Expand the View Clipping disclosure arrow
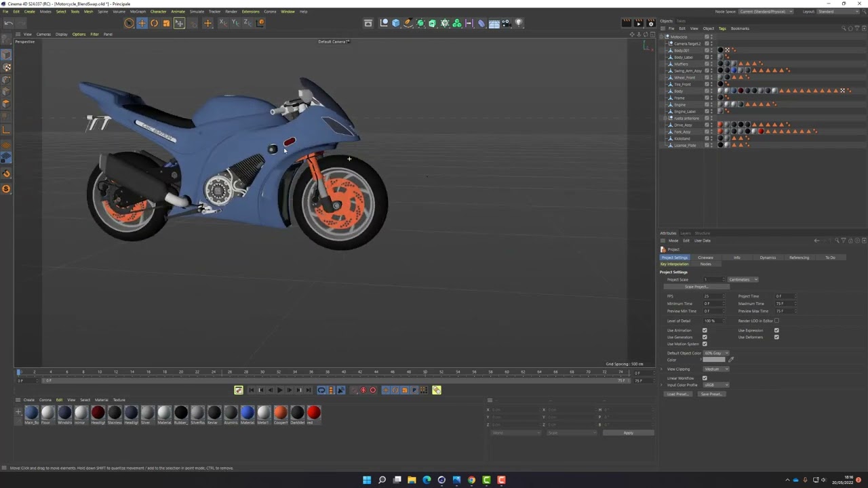The image size is (868, 488). click(x=662, y=369)
